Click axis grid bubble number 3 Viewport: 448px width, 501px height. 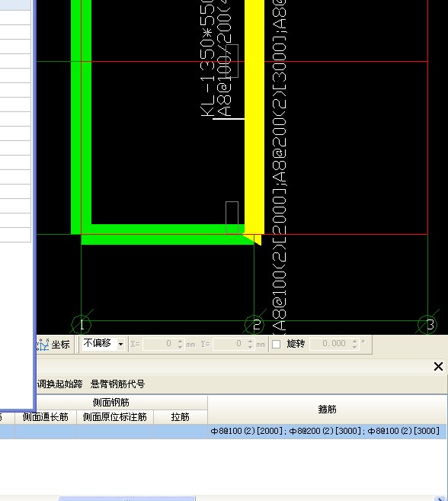point(428,325)
